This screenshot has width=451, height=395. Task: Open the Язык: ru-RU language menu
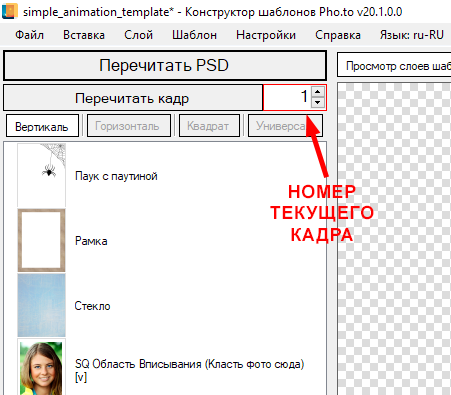point(412,35)
